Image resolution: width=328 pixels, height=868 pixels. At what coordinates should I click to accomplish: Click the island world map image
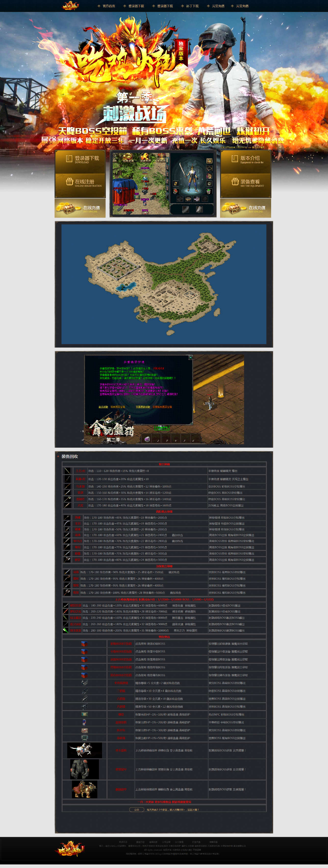coord(164,284)
